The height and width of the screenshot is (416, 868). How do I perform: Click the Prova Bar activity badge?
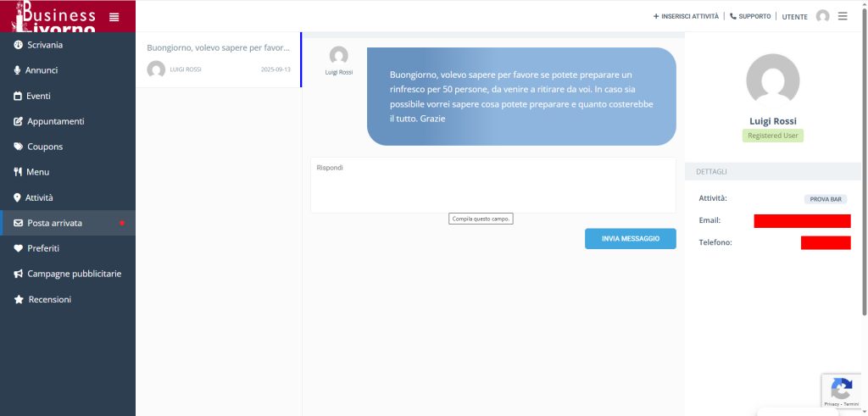click(x=825, y=199)
